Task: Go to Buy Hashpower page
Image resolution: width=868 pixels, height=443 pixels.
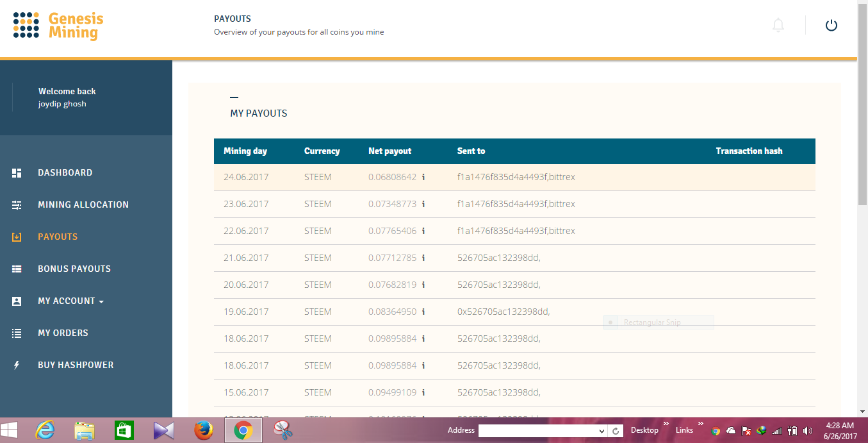Action: point(76,365)
